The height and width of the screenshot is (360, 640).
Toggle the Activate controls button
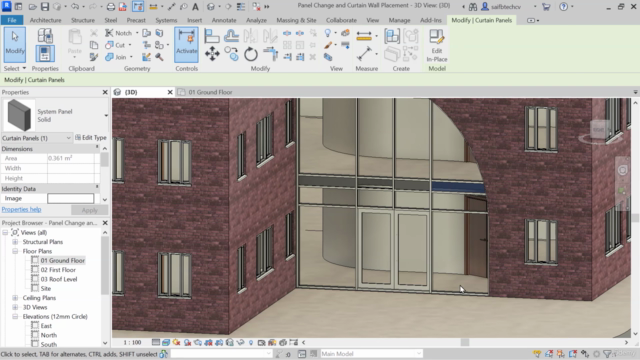(187, 44)
